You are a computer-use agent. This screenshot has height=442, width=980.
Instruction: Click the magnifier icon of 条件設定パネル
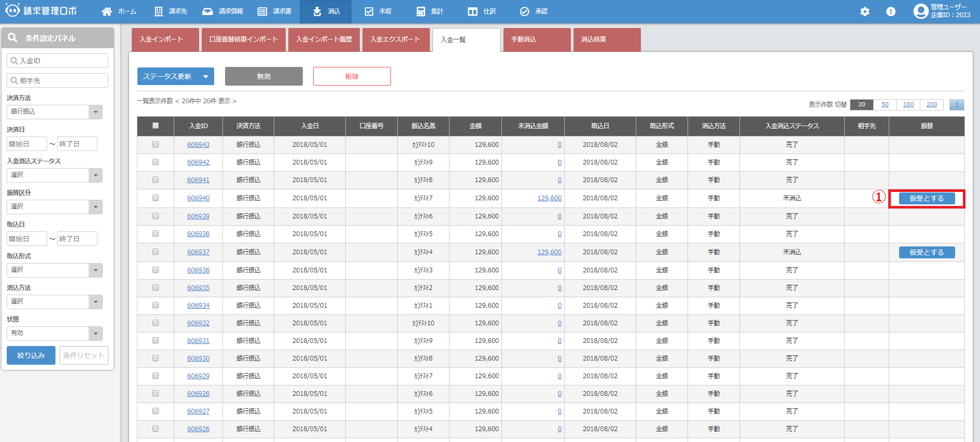pos(13,38)
